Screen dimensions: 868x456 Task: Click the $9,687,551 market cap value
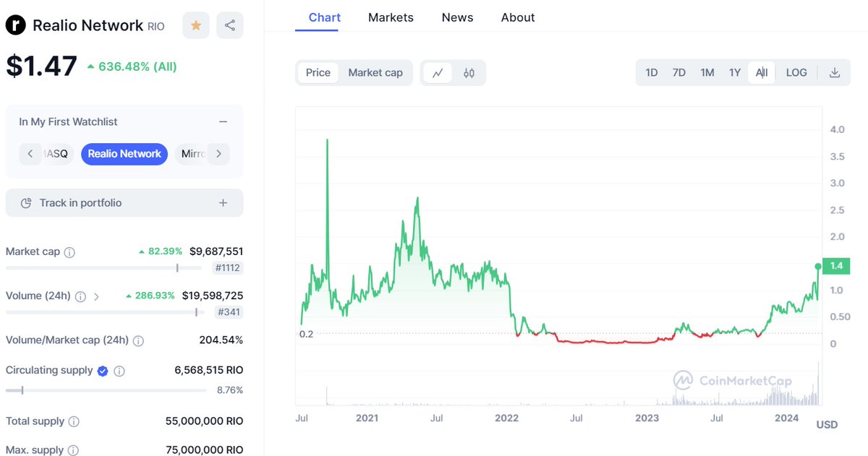coord(216,251)
